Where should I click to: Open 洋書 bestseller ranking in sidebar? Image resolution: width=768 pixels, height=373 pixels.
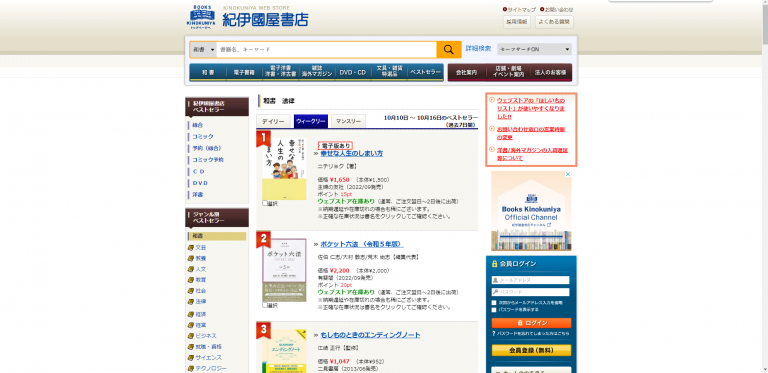[x=197, y=195]
